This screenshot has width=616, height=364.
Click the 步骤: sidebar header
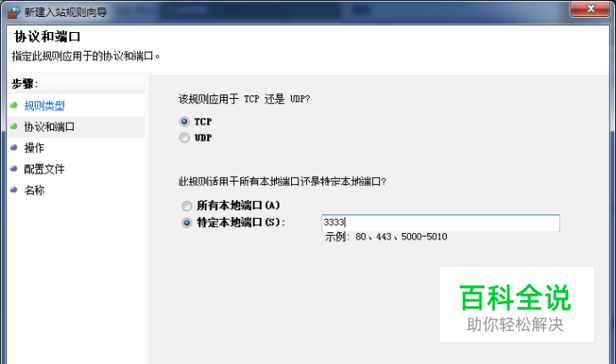click(x=25, y=84)
